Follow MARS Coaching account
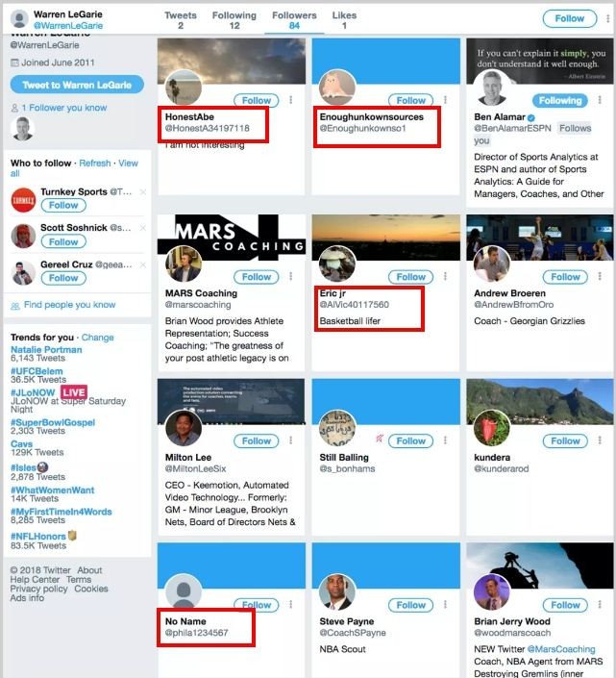616x678 pixels. coord(257,277)
